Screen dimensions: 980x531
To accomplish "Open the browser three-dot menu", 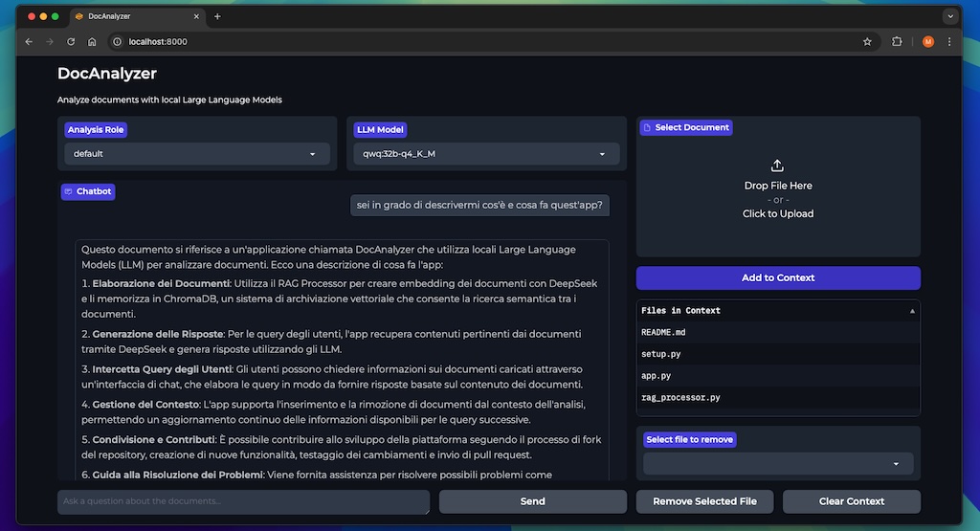I will (949, 42).
